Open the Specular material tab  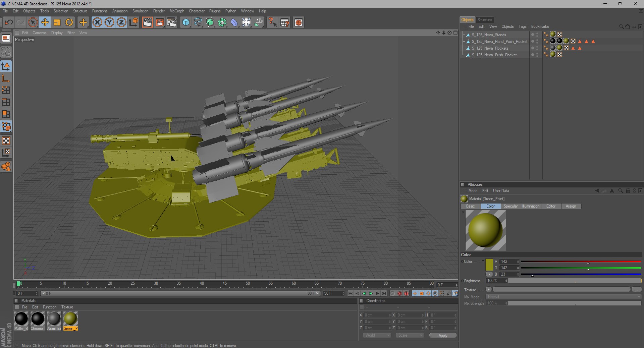point(511,206)
